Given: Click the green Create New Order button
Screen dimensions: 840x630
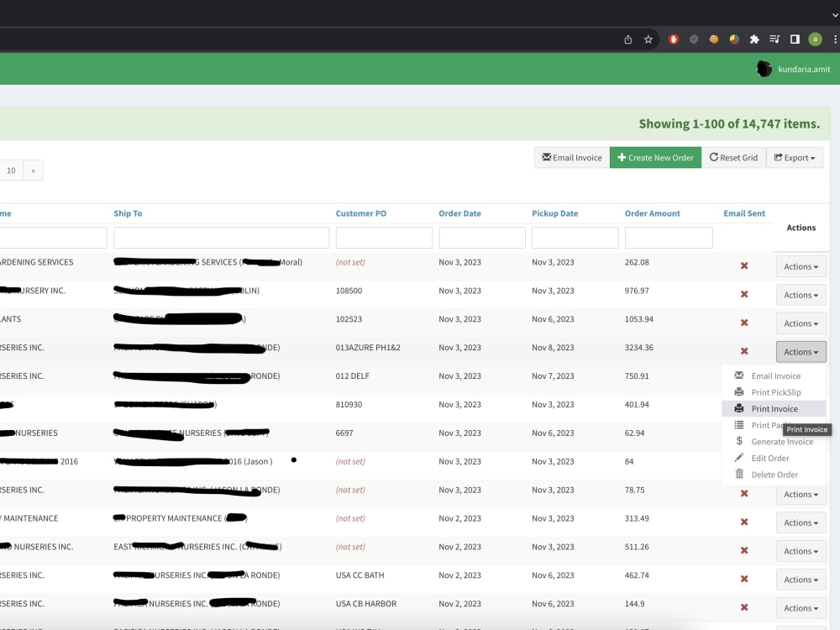Looking at the screenshot, I should (655, 158).
